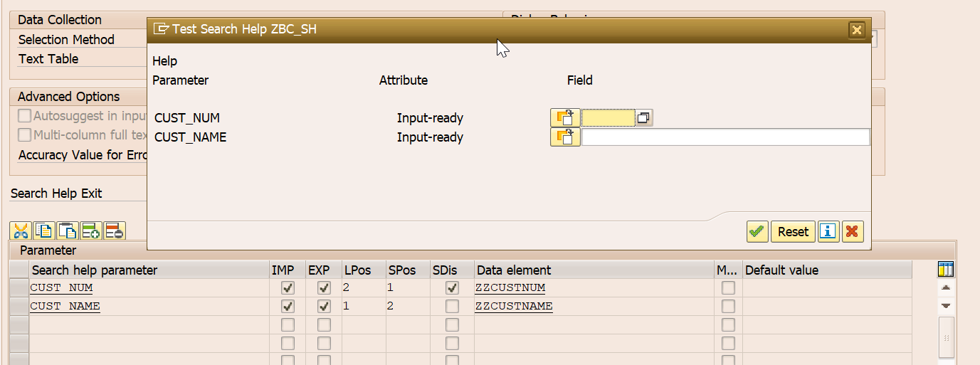Screen dimensions: 980x365
Task: Select the CUST_NAME row selector
Action: (19, 307)
